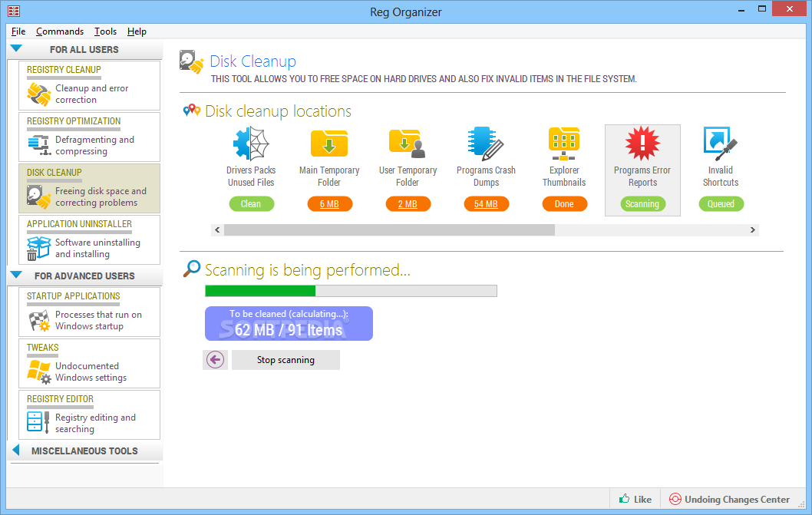Viewport: 812px width, 515px height.
Task: Click the Undoing Changes Center lifebuoy icon
Action: [x=675, y=499]
